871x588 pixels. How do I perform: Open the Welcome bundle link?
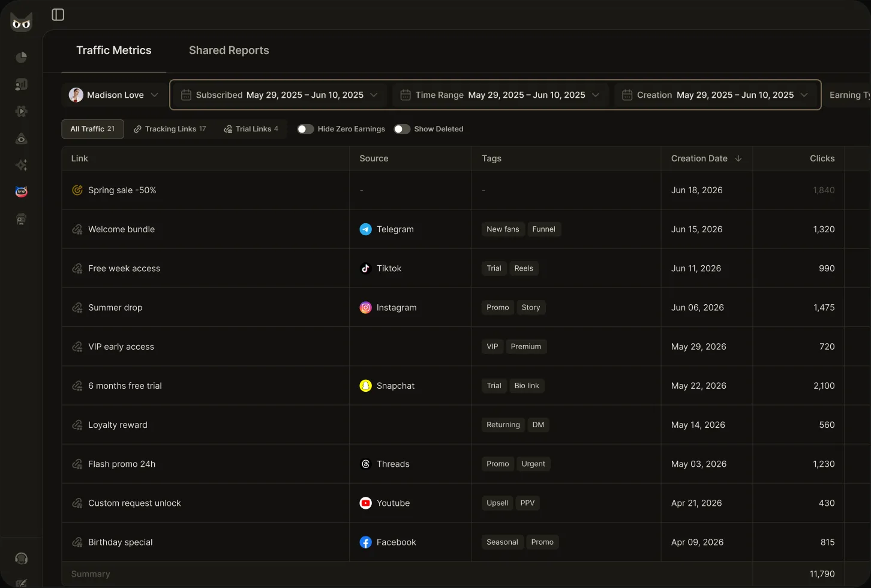pyautogui.click(x=121, y=229)
